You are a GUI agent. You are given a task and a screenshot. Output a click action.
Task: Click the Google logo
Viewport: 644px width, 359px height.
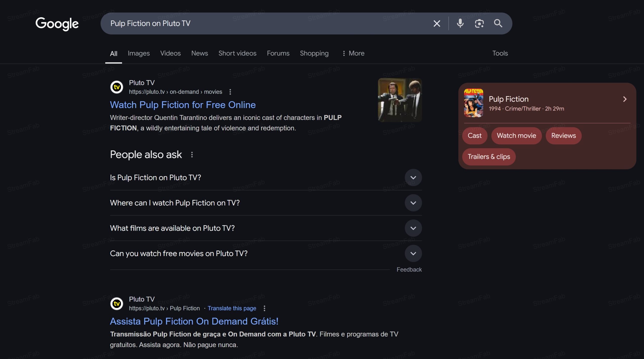click(57, 24)
